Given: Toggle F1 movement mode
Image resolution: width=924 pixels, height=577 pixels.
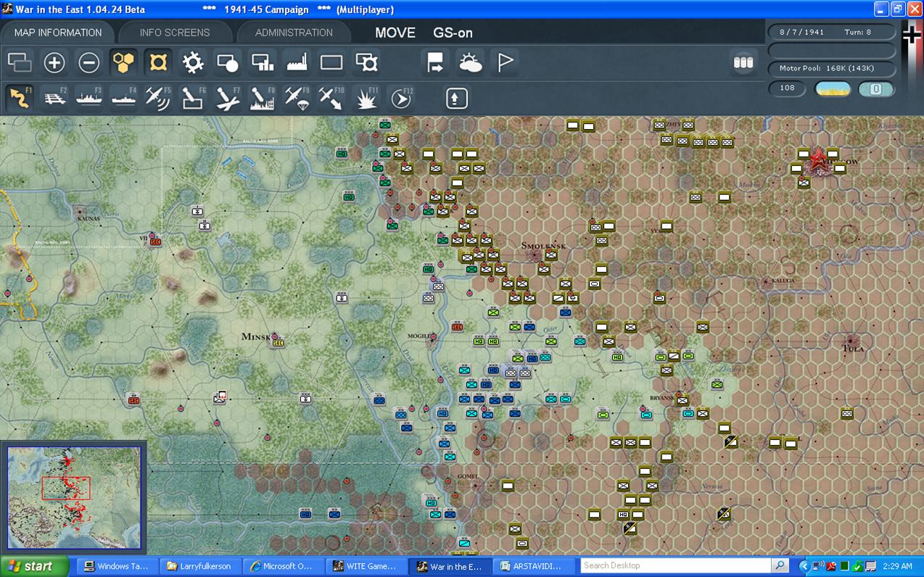Looking at the screenshot, I should point(20,98).
